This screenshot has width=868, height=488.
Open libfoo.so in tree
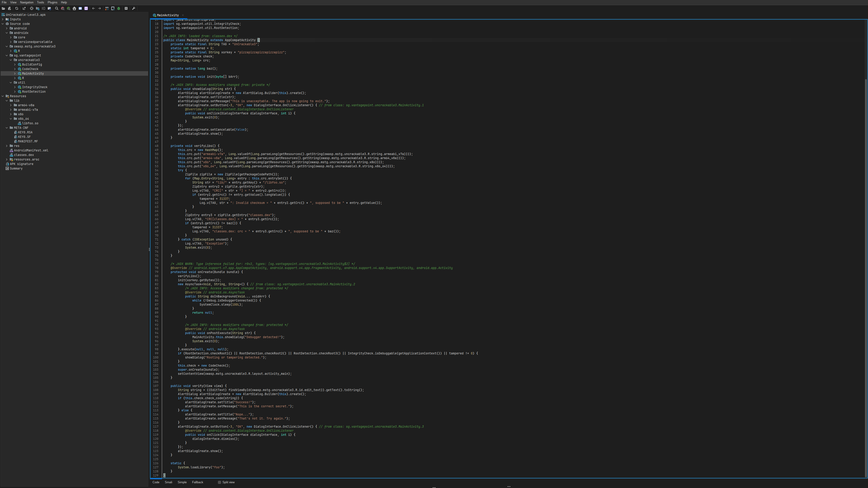pyautogui.click(x=30, y=123)
